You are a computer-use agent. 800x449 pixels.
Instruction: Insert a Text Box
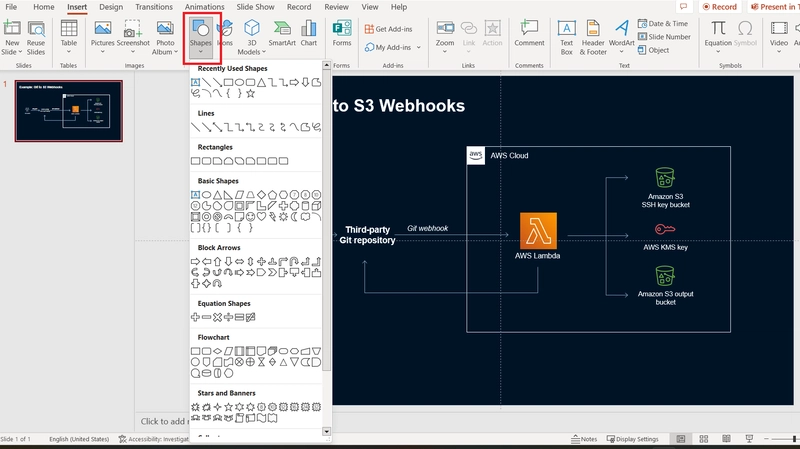[566, 38]
